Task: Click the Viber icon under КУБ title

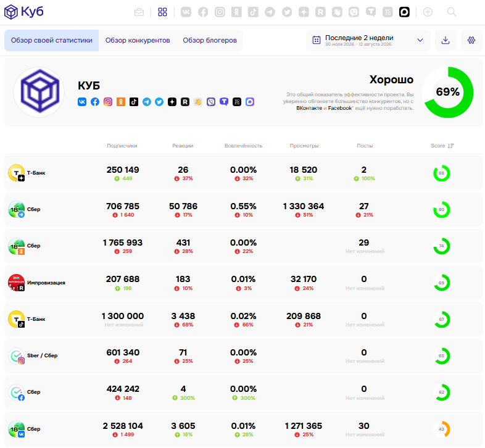Action: pyautogui.click(x=211, y=102)
